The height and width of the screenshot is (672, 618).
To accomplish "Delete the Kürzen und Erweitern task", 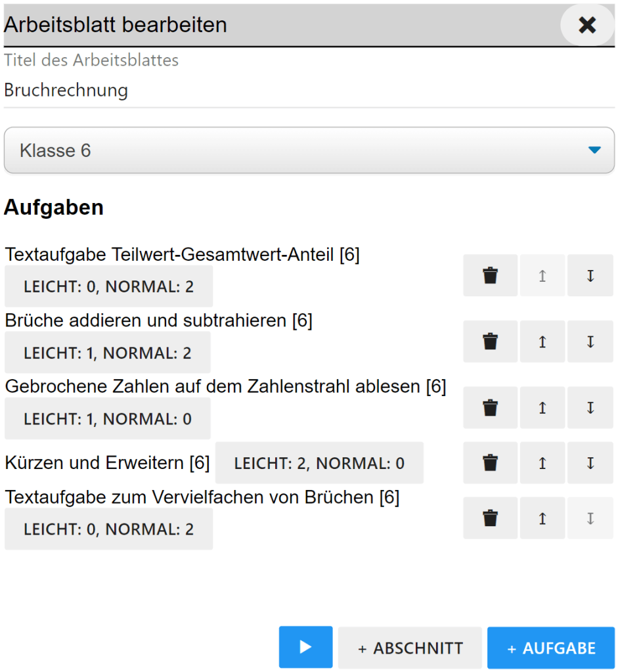I will pos(490,463).
